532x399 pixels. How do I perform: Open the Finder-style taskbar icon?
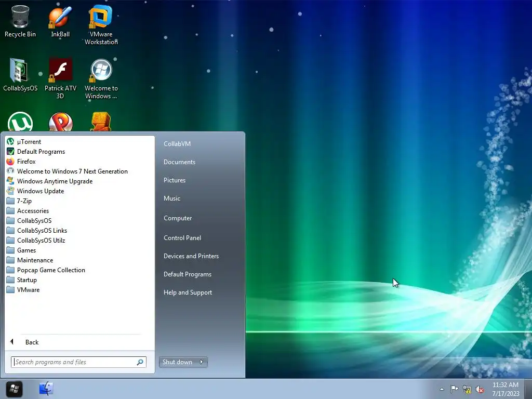tap(46, 389)
